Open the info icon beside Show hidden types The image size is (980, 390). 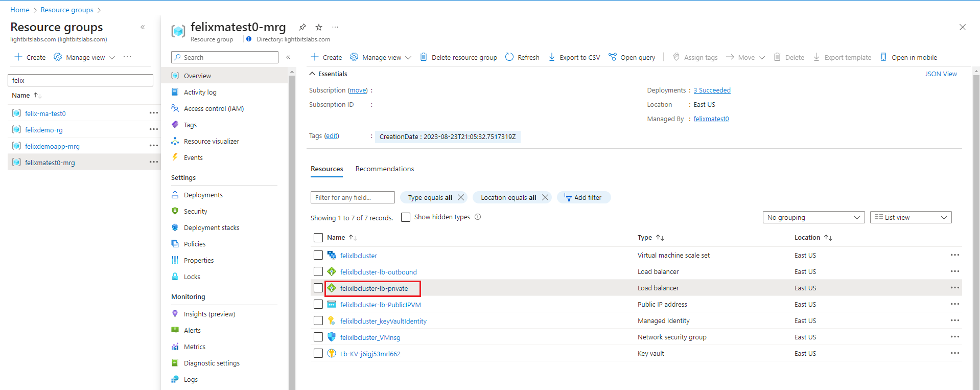478,217
